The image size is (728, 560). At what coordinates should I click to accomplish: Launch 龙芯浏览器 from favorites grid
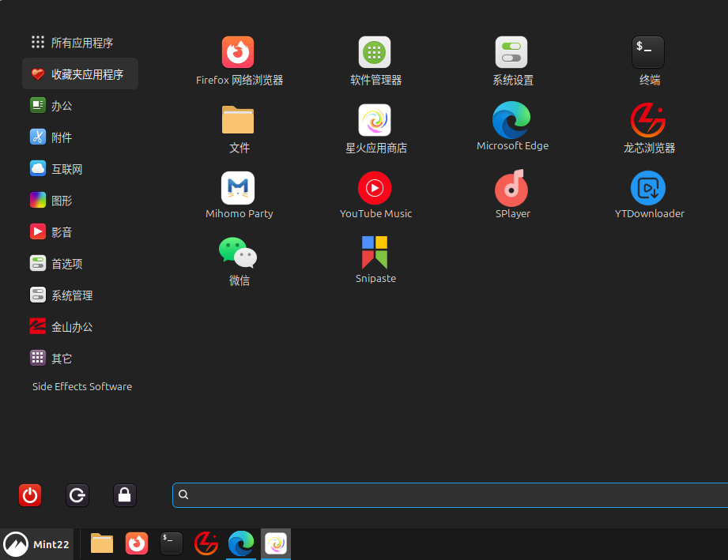[649, 129]
